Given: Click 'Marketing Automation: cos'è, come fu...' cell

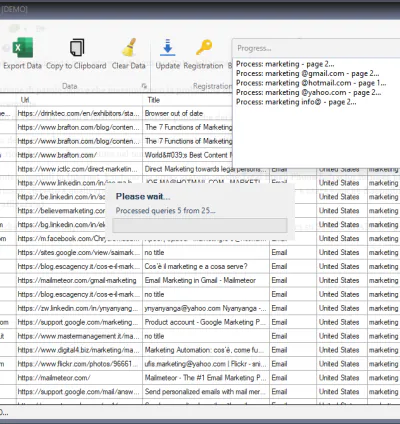Looking at the screenshot, I should (x=206, y=350).
